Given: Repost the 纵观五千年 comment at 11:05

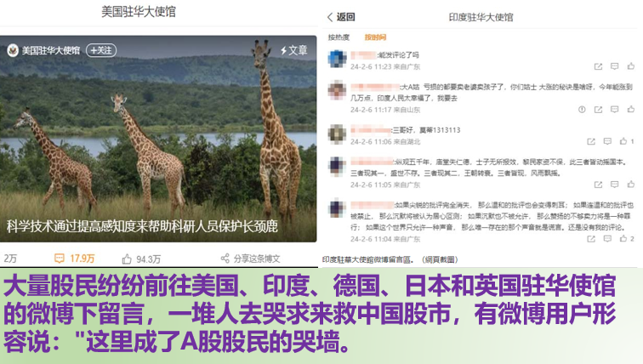Looking at the screenshot, I should click(x=598, y=185).
